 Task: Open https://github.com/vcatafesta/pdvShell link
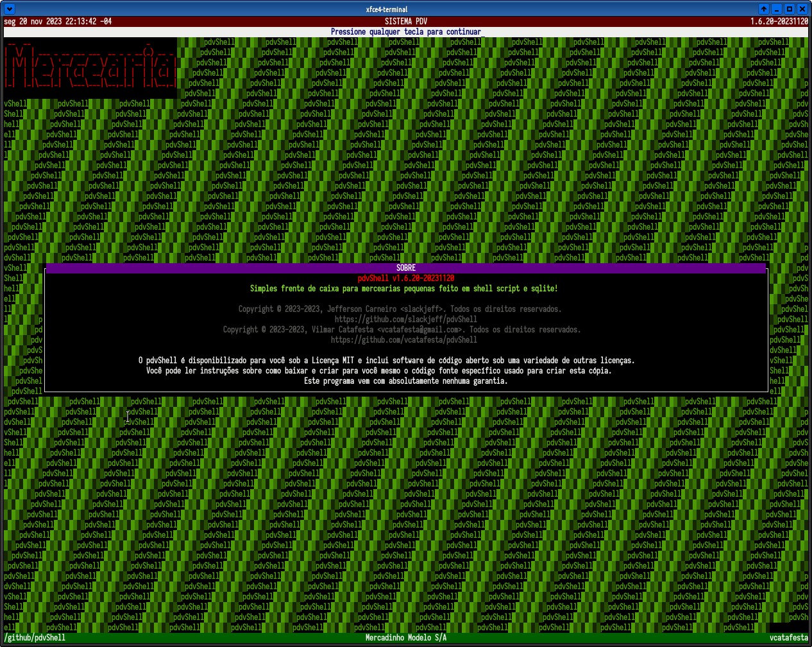(404, 340)
